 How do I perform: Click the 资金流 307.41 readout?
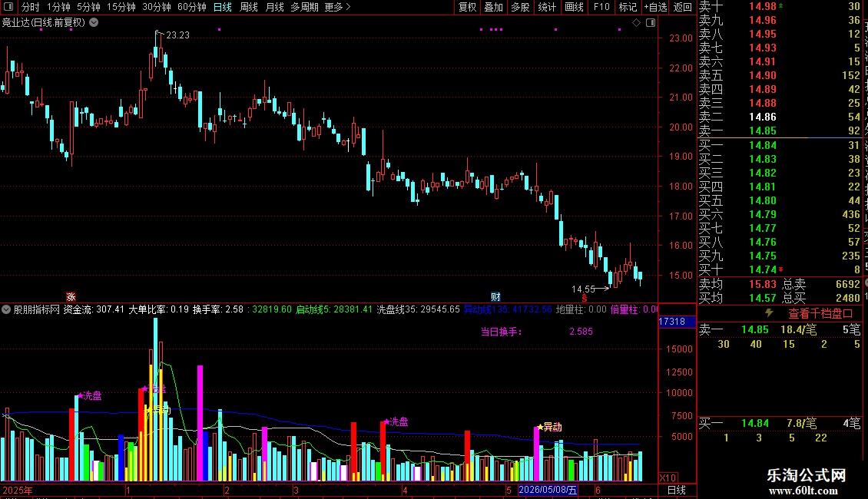(x=94, y=309)
